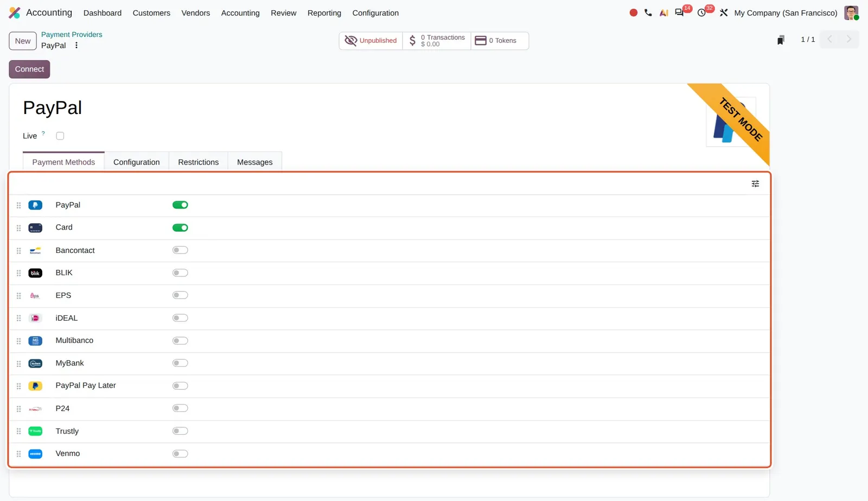
Task: Switch to the Restrictions tab
Action: click(199, 162)
